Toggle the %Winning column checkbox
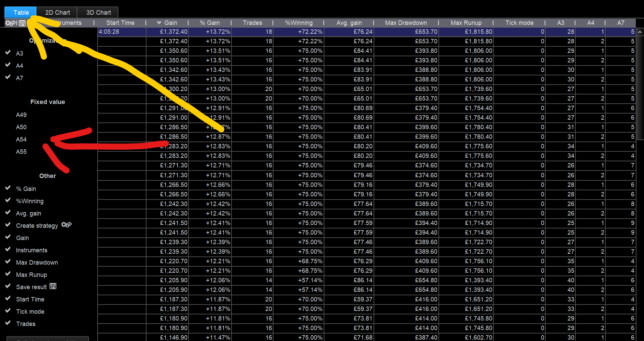The height and width of the screenshot is (341, 644). click(x=8, y=200)
